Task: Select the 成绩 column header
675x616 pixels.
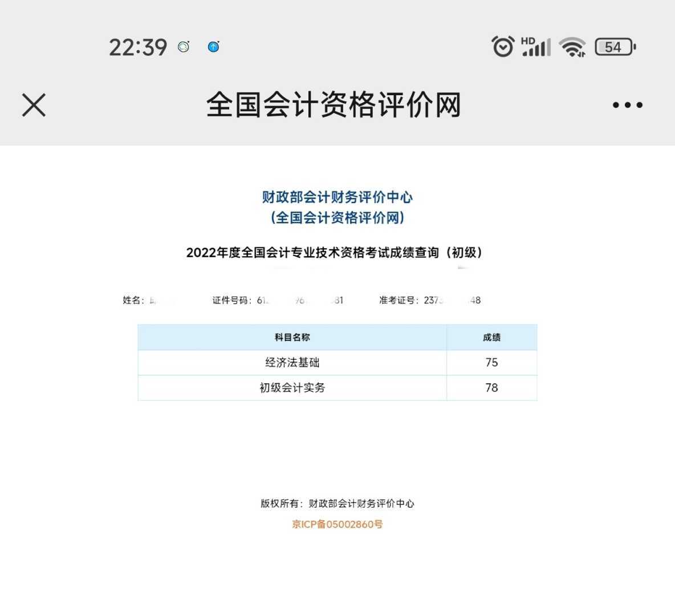Action: pos(491,337)
